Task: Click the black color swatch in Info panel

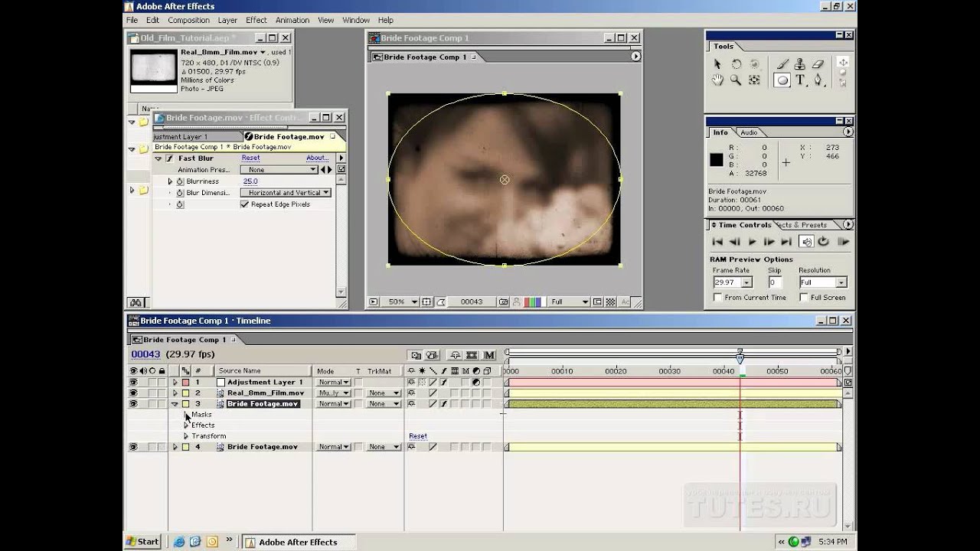Action: click(x=716, y=160)
